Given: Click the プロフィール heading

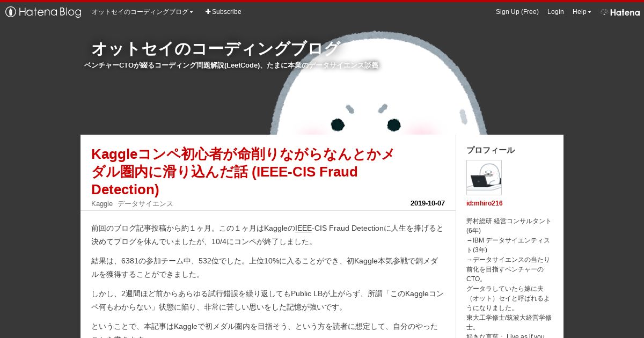Looking at the screenshot, I should (x=491, y=150).
